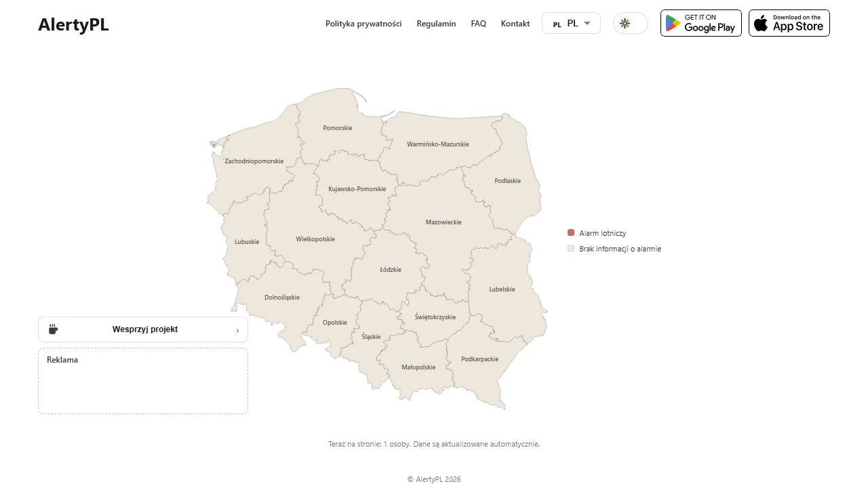Select the Pomorskie region on the map
This screenshot has height=488, width=868.
337,127
